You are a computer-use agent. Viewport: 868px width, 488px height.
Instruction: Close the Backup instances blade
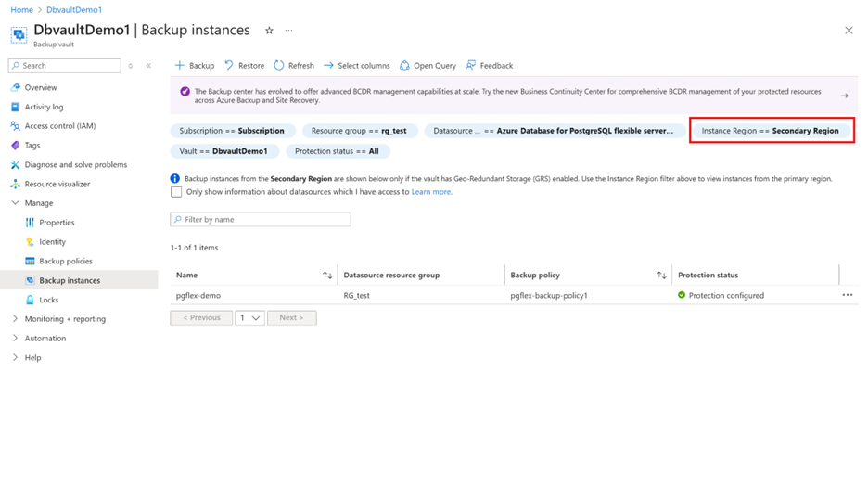[x=849, y=31]
